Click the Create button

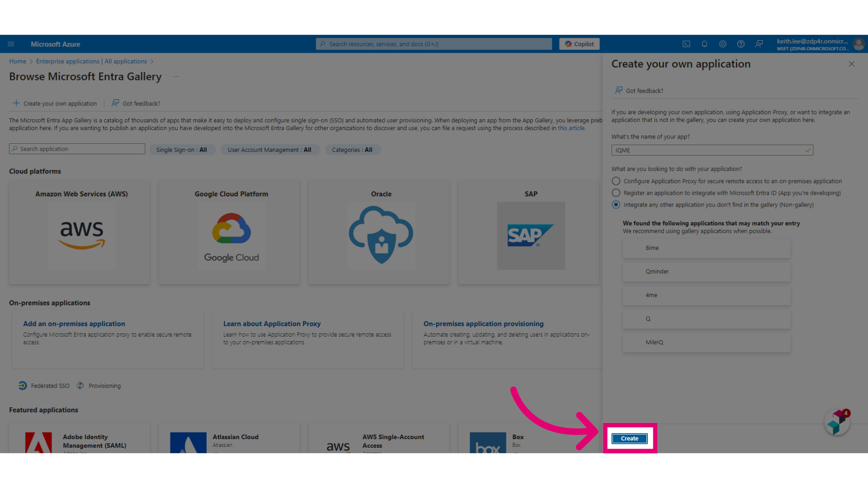tap(629, 439)
